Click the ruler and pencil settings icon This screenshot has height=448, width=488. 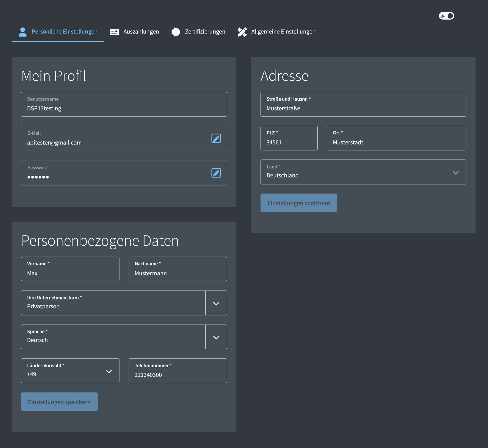242,32
